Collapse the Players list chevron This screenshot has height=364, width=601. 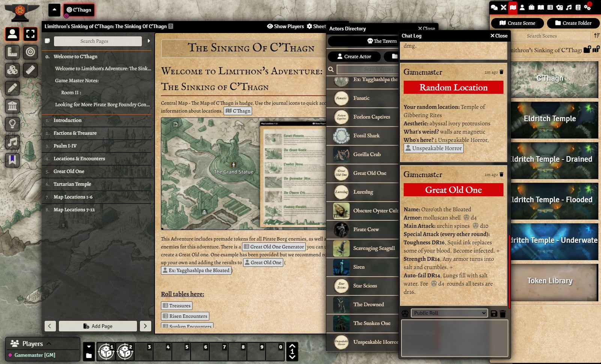coord(49,343)
